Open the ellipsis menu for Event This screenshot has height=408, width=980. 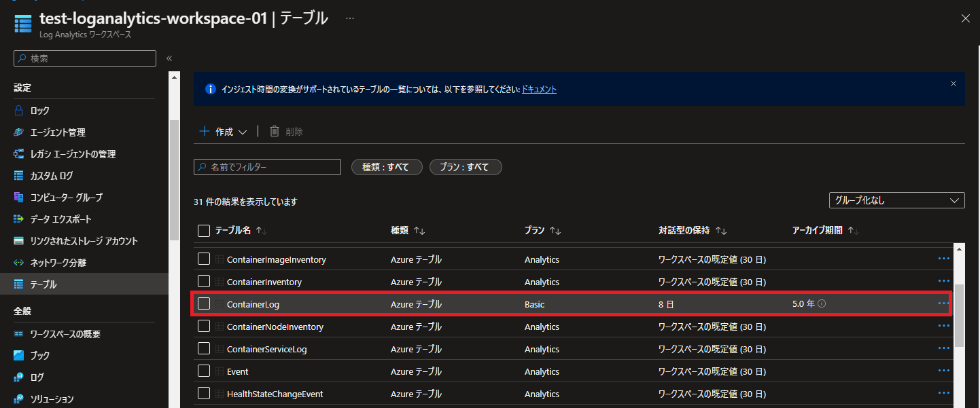943,371
